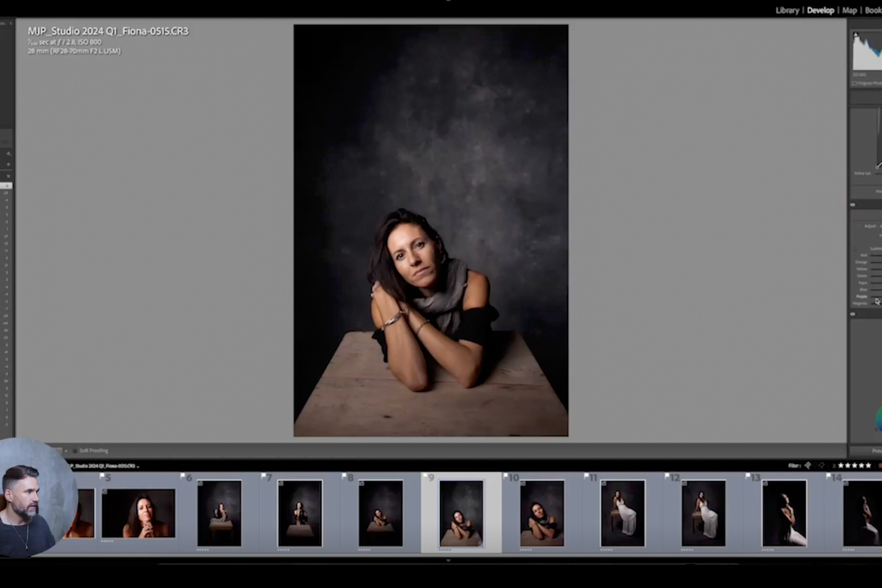Click the pick flag on thumbnail 6
Screen dimensions: 882x588
tap(183, 476)
